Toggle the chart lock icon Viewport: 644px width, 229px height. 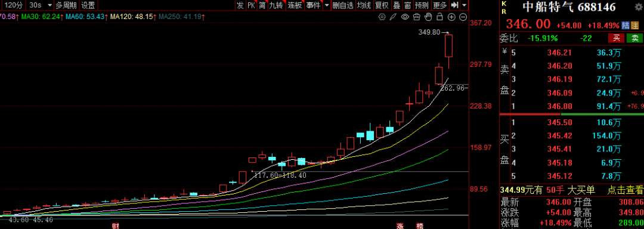coord(439,17)
